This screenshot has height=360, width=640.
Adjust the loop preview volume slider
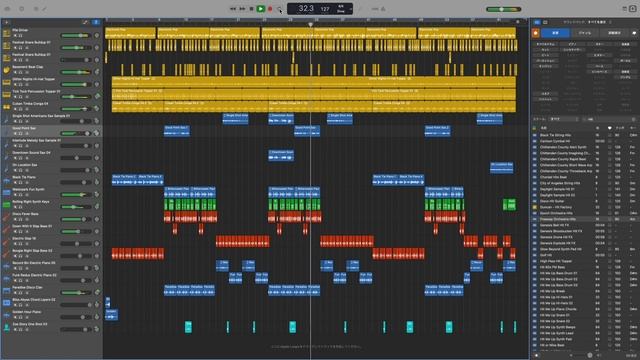click(590, 355)
